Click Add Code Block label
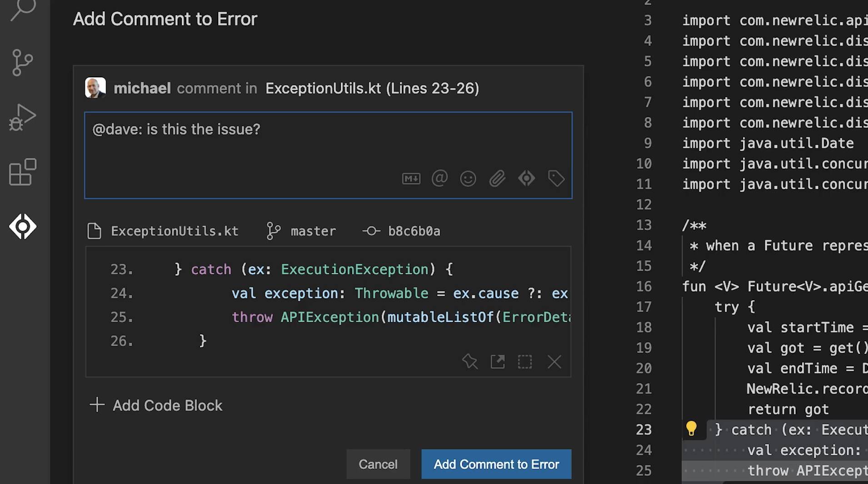 (167, 405)
